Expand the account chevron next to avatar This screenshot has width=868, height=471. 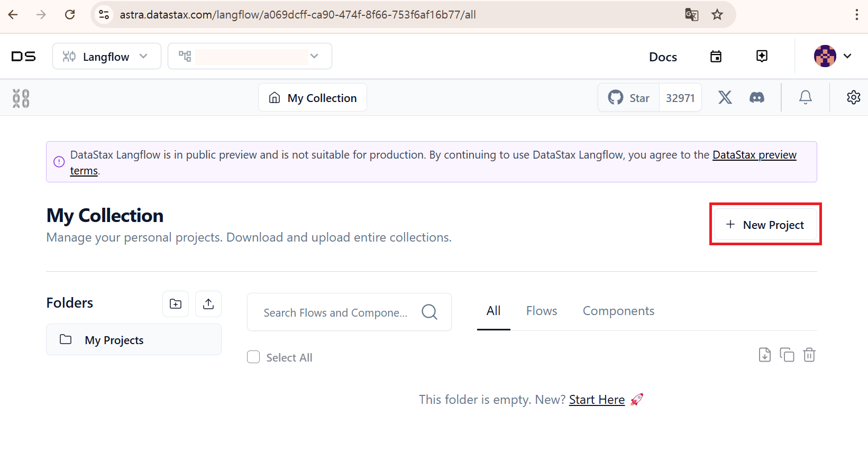tap(847, 56)
